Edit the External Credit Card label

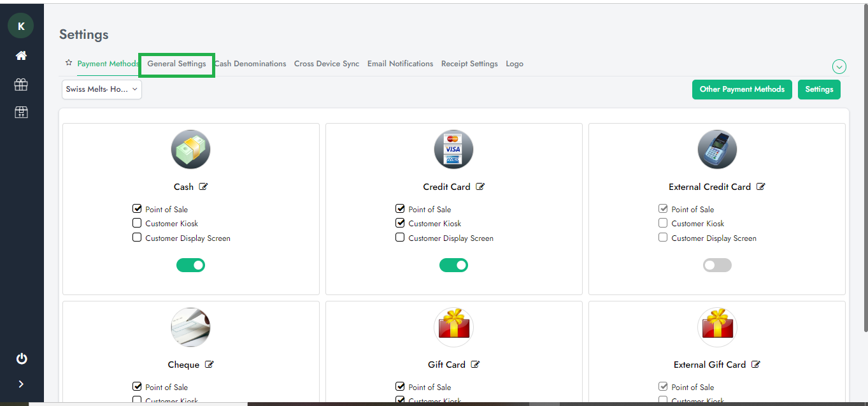(760, 187)
